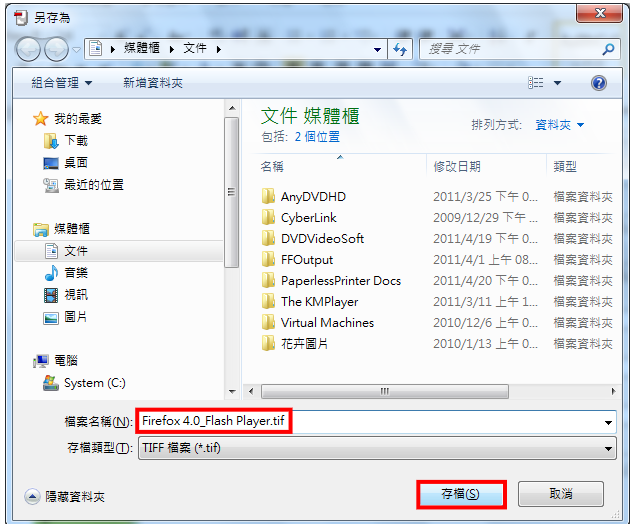
Task: Select the 下載 downloads folder icon
Action: click(x=51, y=141)
